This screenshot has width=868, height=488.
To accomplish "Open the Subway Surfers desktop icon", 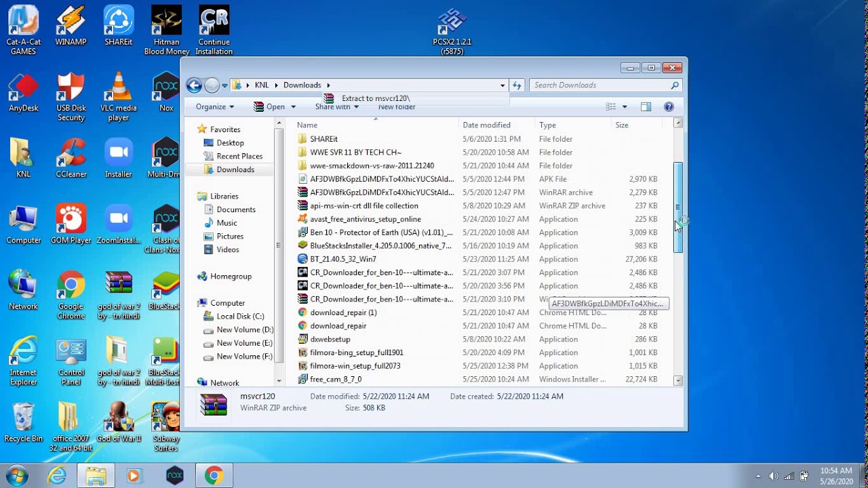I will click(166, 427).
